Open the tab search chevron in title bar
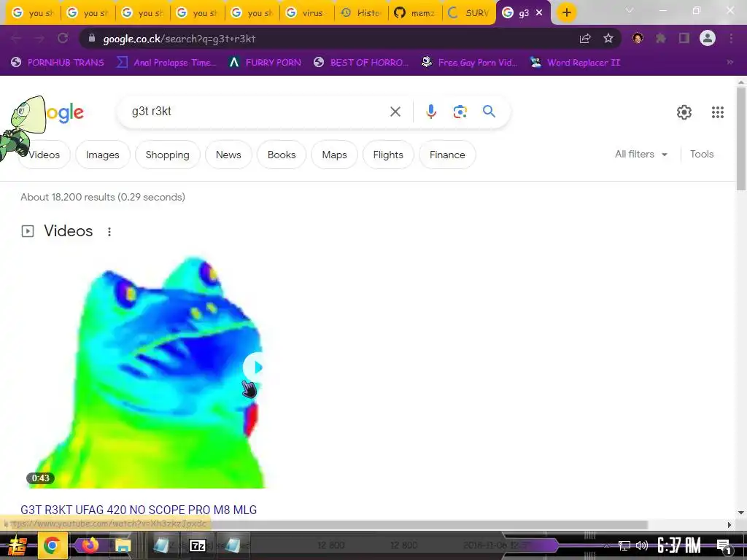 pos(630,10)
